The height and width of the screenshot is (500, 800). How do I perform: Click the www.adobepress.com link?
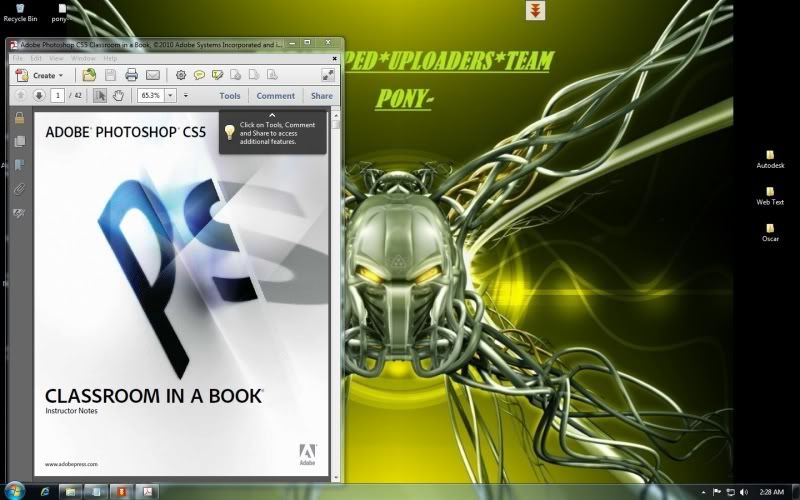coord(71,464)
